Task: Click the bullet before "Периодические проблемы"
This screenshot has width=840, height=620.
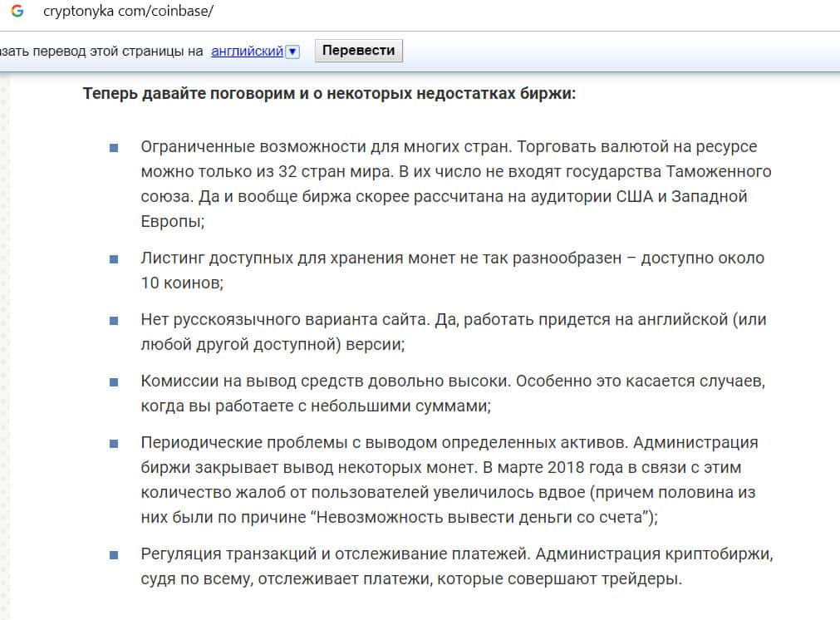Action: coord(114,443)
